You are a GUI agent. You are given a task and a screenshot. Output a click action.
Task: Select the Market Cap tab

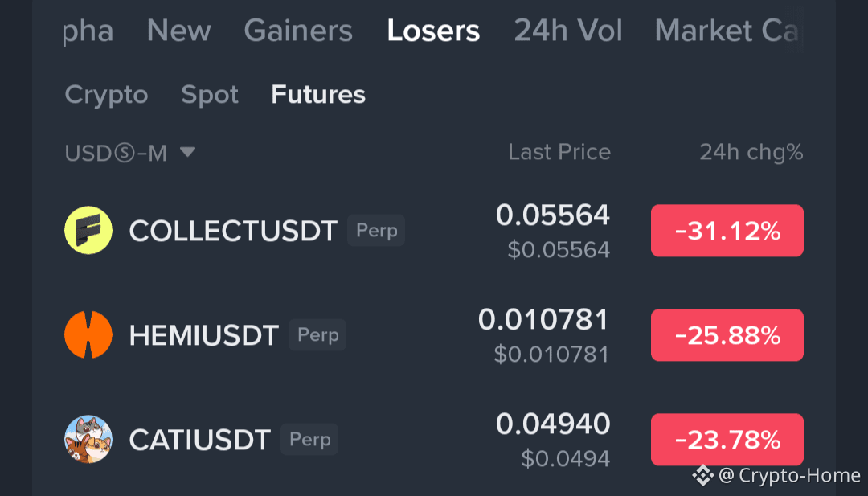click(x=727, y=31)
